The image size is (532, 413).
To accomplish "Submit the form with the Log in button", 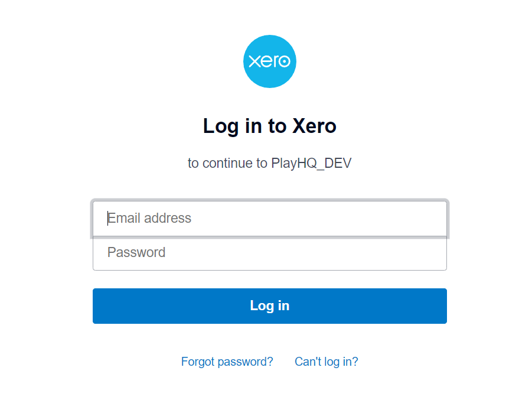I will coord(269,305).
